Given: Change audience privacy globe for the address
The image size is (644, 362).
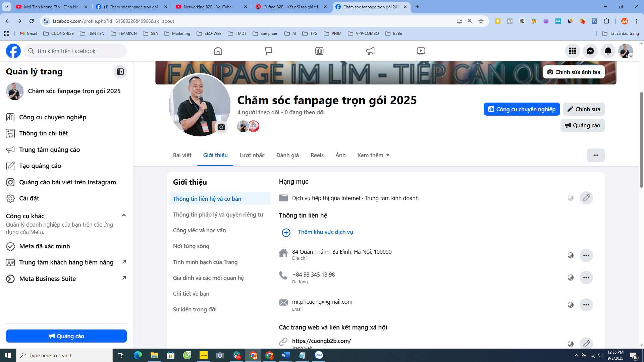Looking at the screenshot, I should click(571, 255).
